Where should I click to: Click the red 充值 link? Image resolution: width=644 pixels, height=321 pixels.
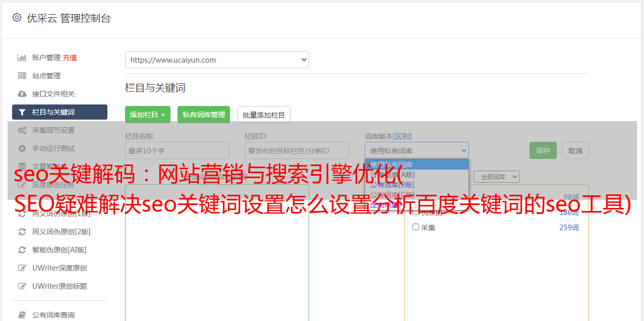click(70, 58)
